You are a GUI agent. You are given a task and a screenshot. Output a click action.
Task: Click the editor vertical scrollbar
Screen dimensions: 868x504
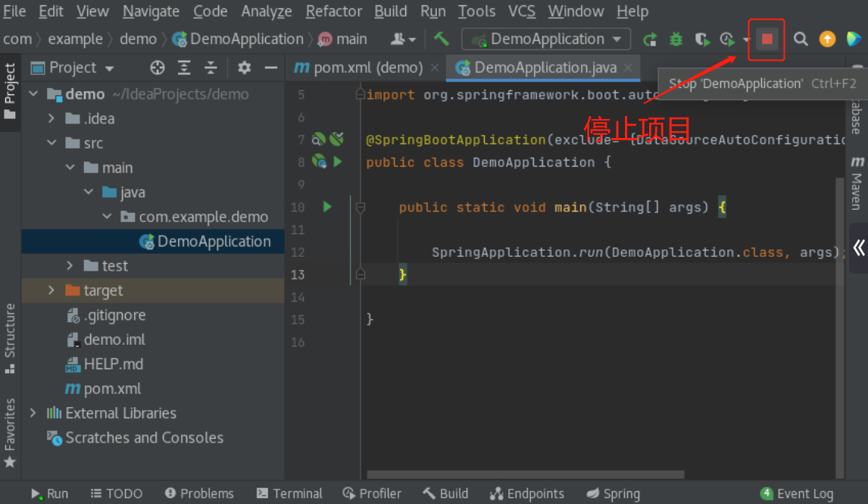click(x=839, y=328)
